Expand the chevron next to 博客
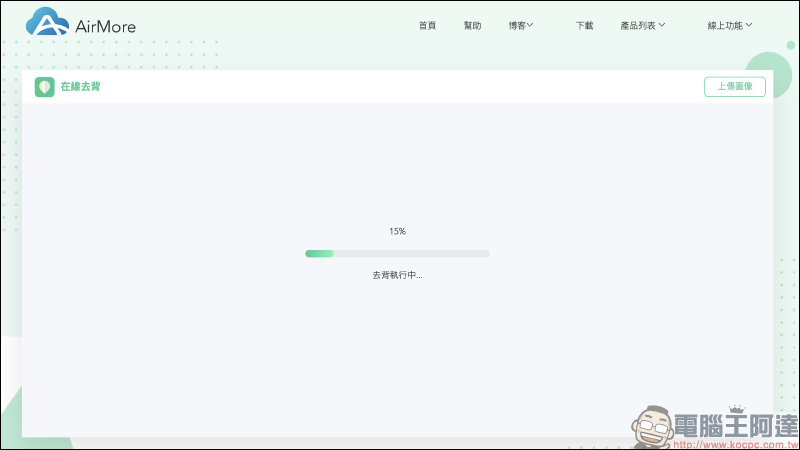 click(x=531, y=26)
